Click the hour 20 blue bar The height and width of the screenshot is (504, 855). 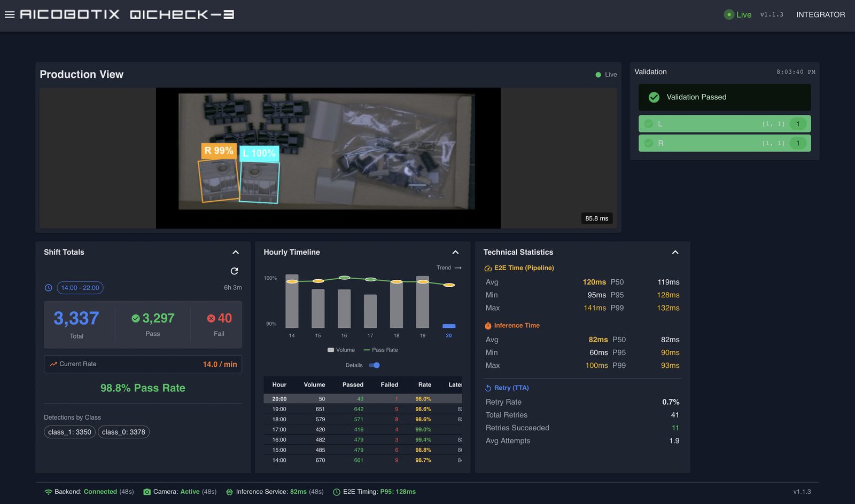(x=449, y=326)
